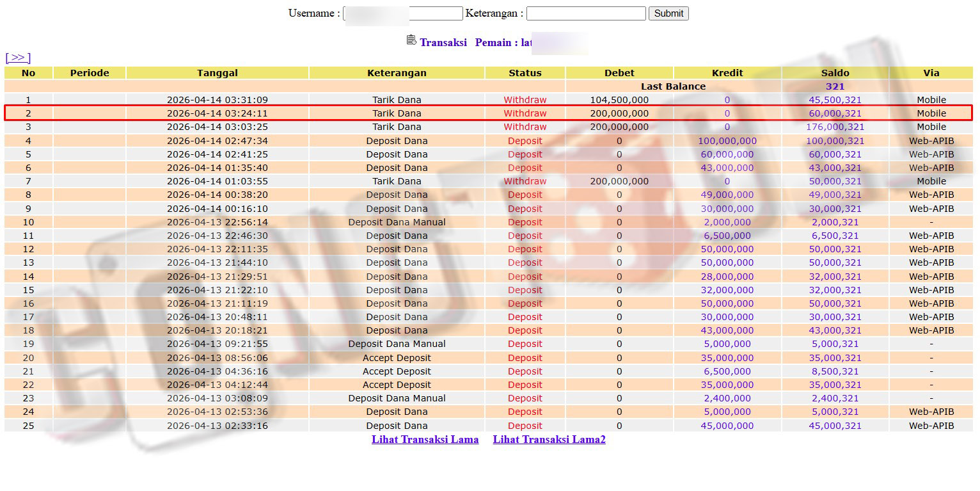The width and height of the screenshot is (980, 491).
Task: Select date 2026-04-14 01:03:55
Action: (217, 181)
